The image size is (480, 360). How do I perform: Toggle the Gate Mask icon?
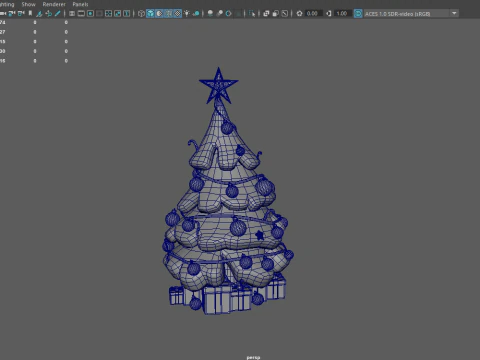[x=99, y=13]
